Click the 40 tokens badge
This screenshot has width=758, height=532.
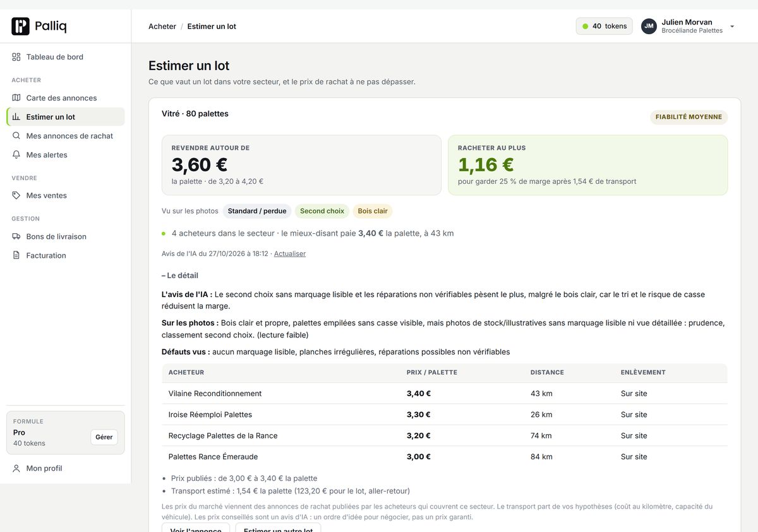(x=605, y=26)
